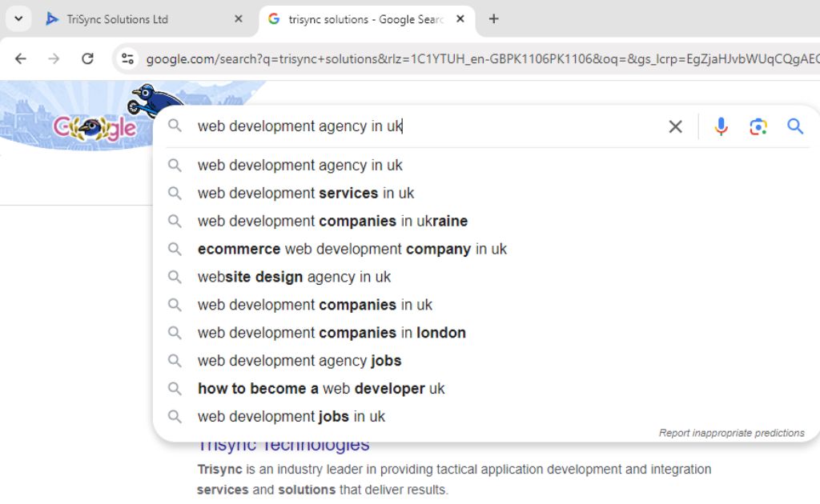This screenshot has width=820, height=504.
Task: Open the Trisync Technologies search result
Action: pos(283,447)
